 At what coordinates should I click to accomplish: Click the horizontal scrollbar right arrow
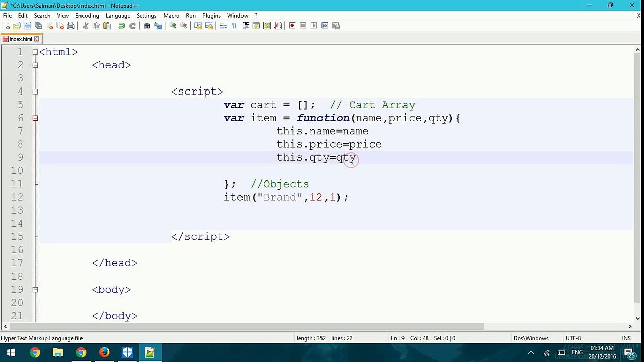click(x=630, y=326)
